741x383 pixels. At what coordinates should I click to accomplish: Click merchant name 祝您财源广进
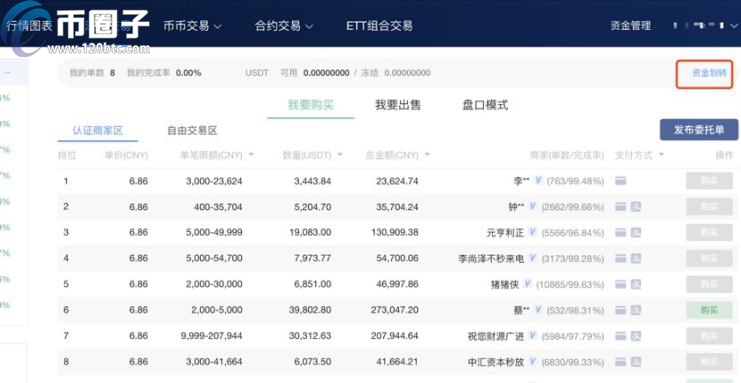click(496, 336)
